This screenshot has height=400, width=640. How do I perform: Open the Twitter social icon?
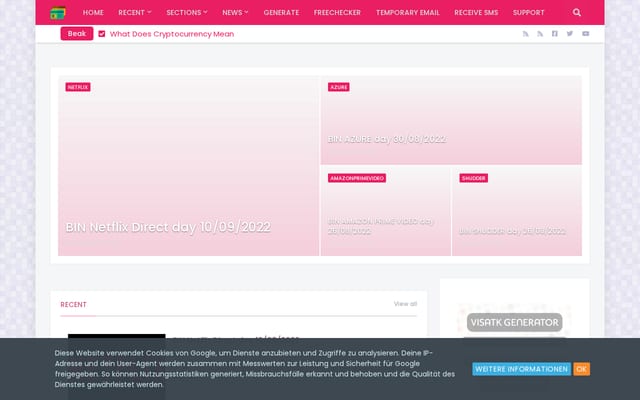pos(570,33)
